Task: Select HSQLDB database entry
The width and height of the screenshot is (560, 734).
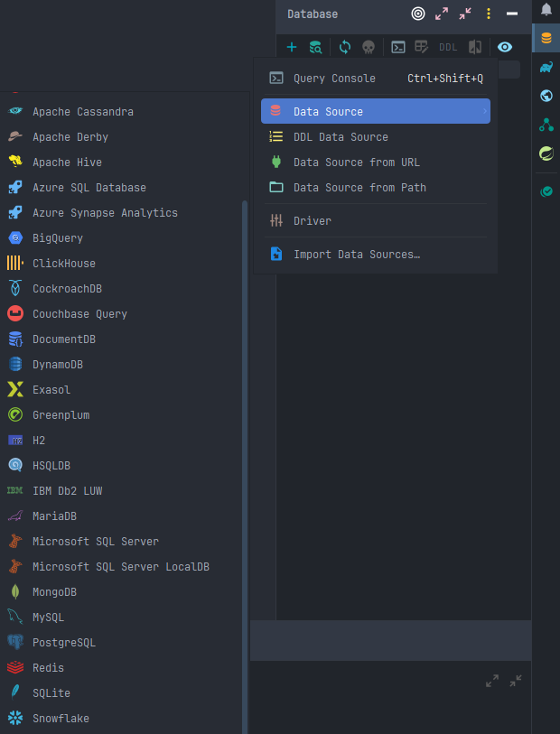Action: pyautogui.click(x=123, y=465)
